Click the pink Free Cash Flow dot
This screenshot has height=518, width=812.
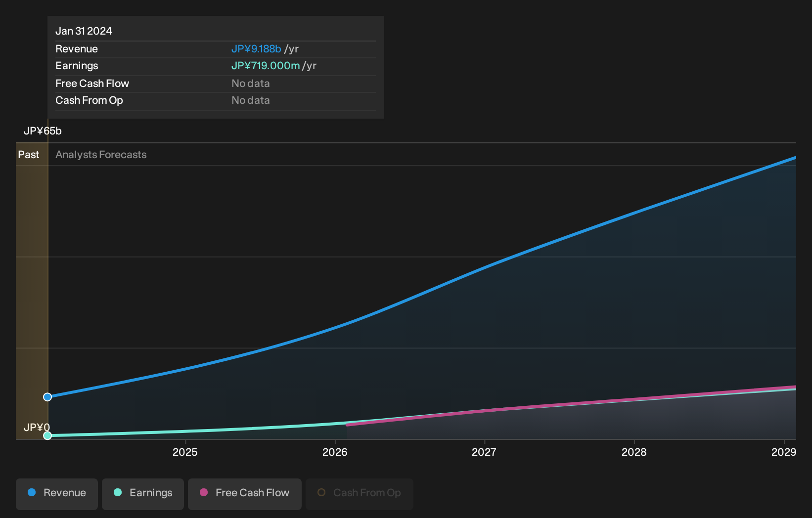[x=204, y=492]
